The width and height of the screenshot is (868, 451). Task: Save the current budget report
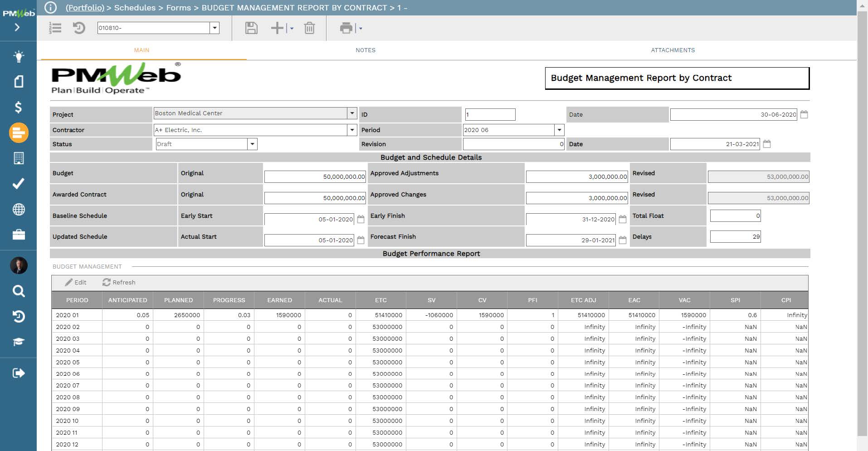251,28
